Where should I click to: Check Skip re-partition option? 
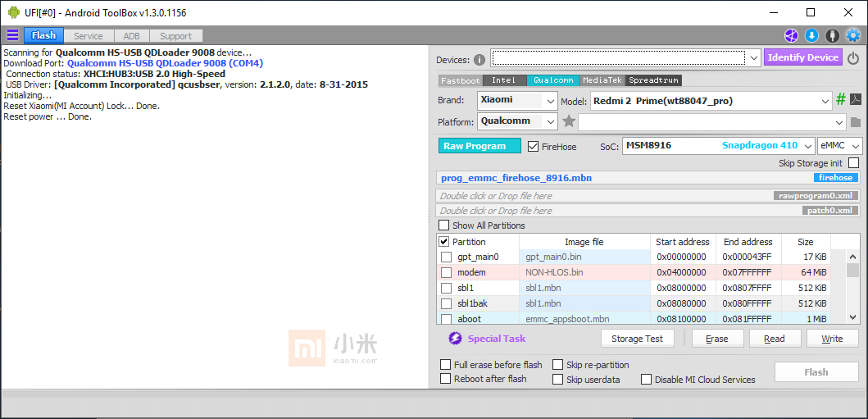click(557, 365)
